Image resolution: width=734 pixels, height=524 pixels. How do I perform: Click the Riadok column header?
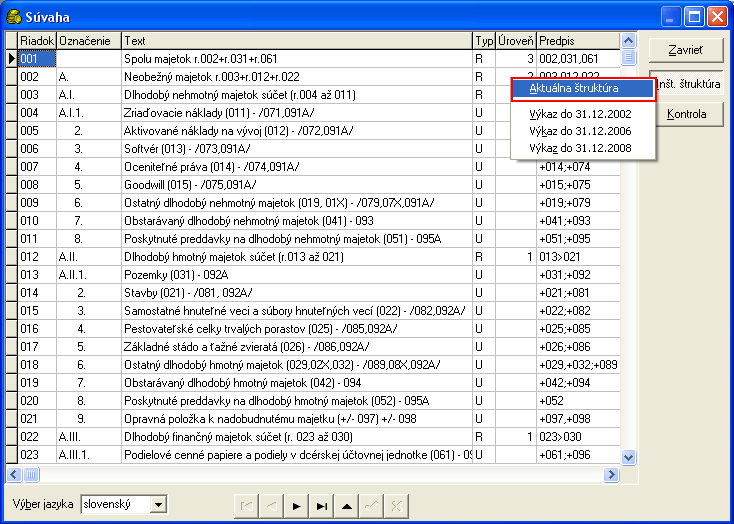tap(37, 41)
